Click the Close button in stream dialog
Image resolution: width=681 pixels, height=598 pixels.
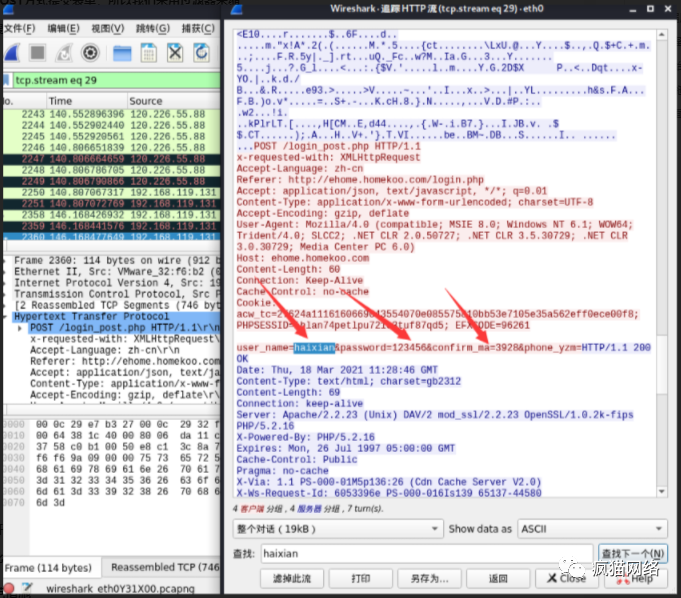click(x=566, y=578)
